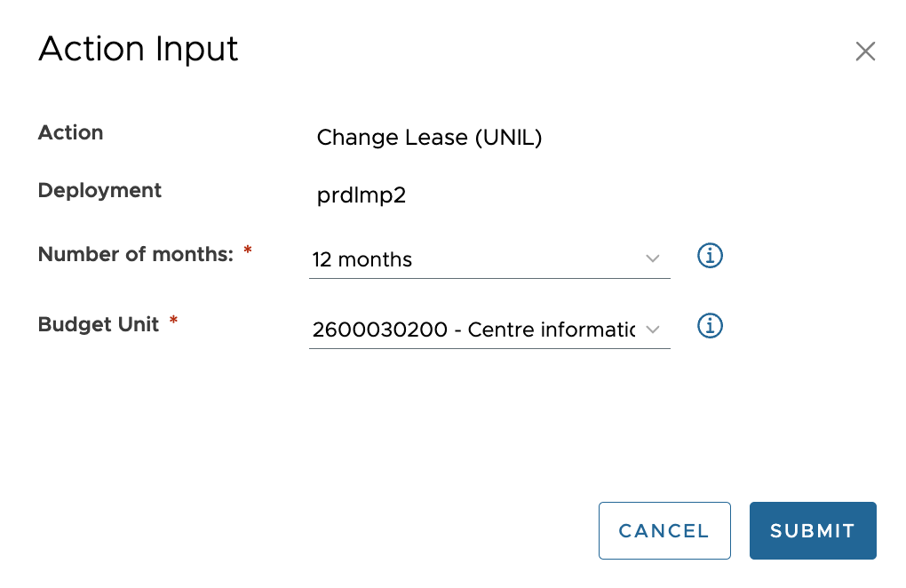
Task: Expand the Budget Unit chevron
Action: tap(653, 330)
